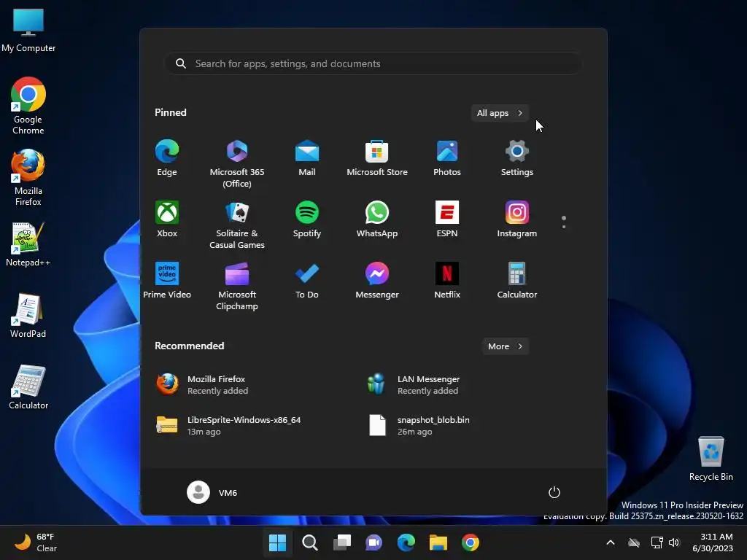
Task: Open Chat from the taskbar
Action: pos(374,542)
